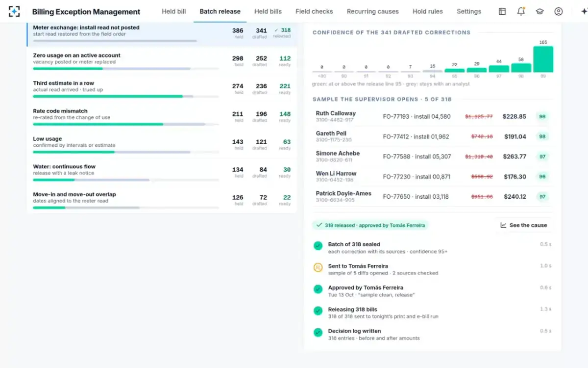Click the green check beside Batch of 318 sealed

coord(318,246)
